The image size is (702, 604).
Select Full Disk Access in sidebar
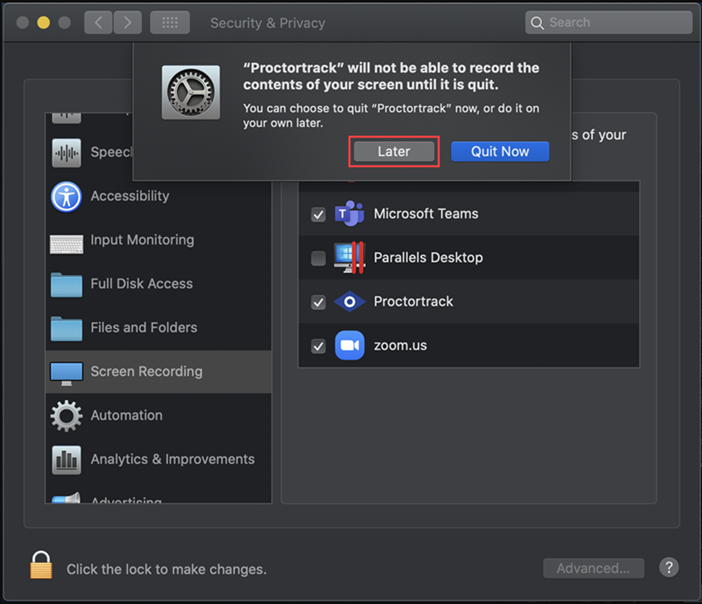point(158,284)
